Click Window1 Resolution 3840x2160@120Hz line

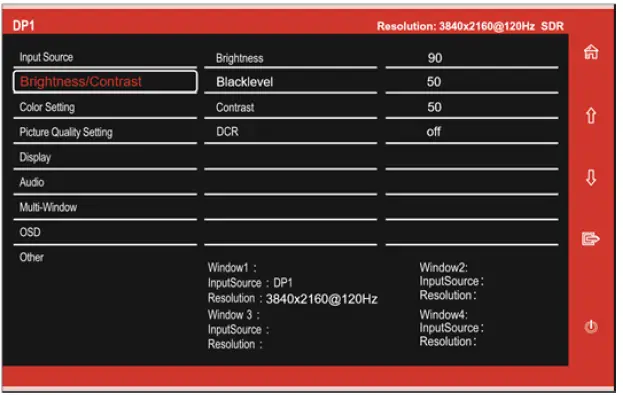point(292,298)
